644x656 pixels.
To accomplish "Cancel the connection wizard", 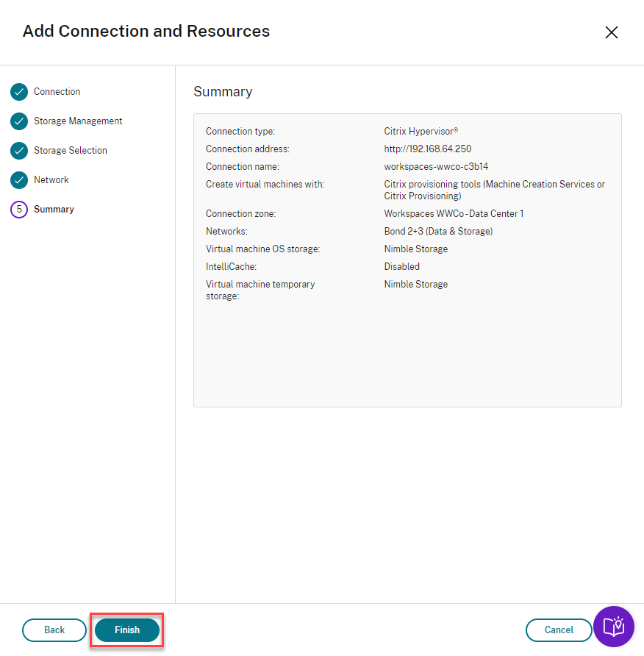I will (559, 630).
